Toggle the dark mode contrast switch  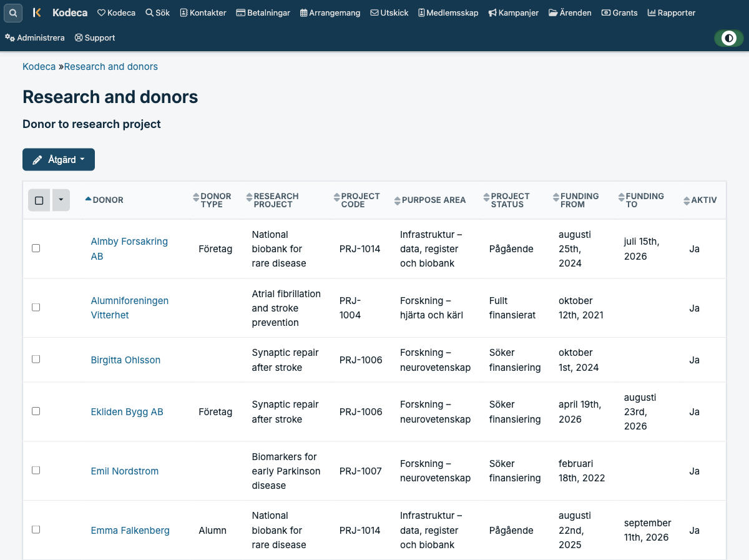(729, 38)
